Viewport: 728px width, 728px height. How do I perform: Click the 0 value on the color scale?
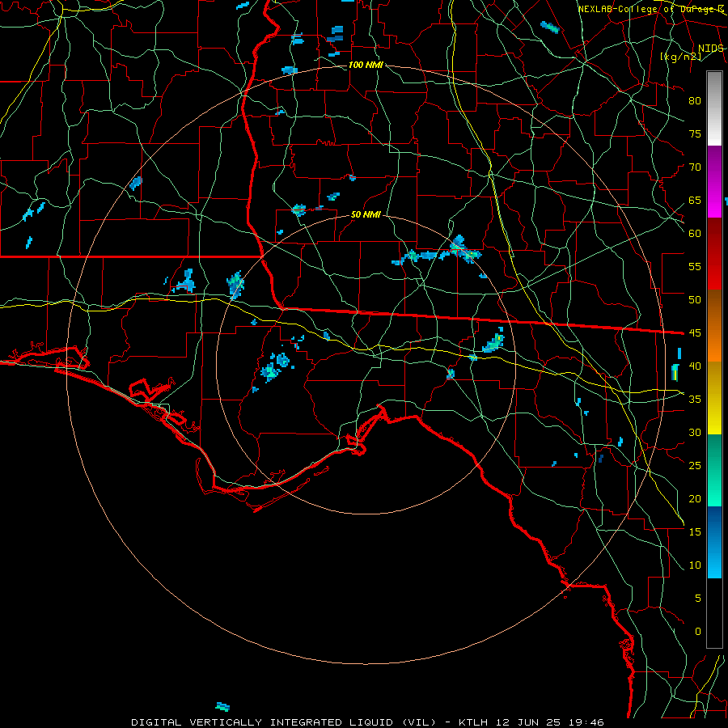pos(698,632)
